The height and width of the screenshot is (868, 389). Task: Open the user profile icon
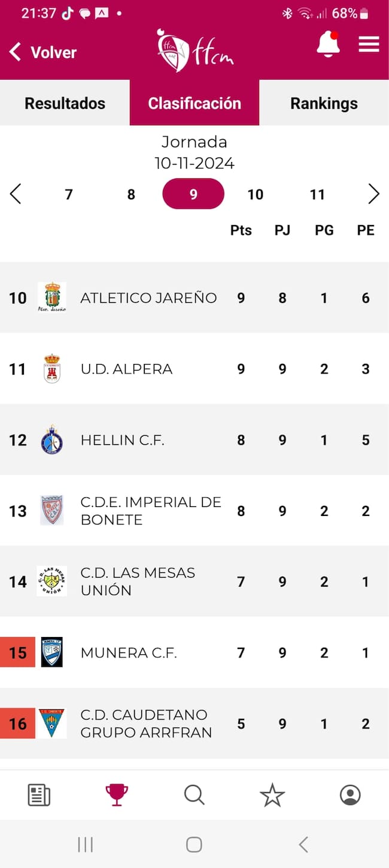pyautogui.click(x=350, y=795)
